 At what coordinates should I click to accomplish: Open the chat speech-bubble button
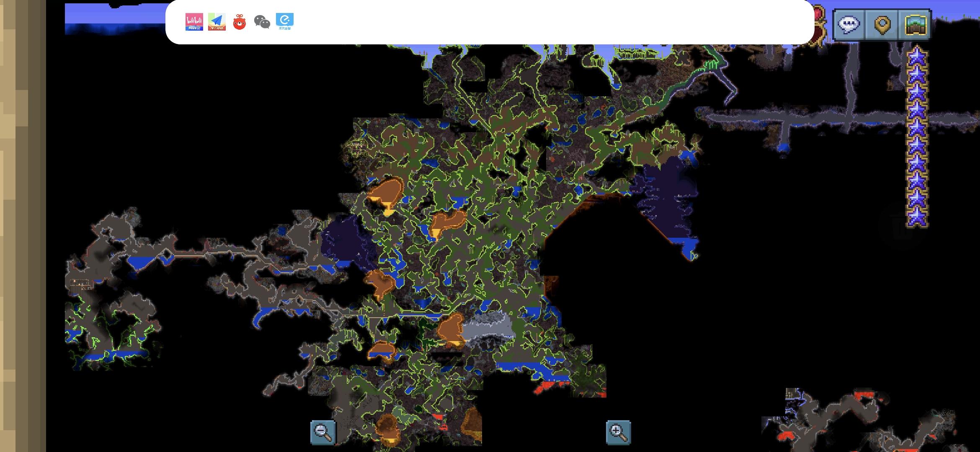click(849, 25)
